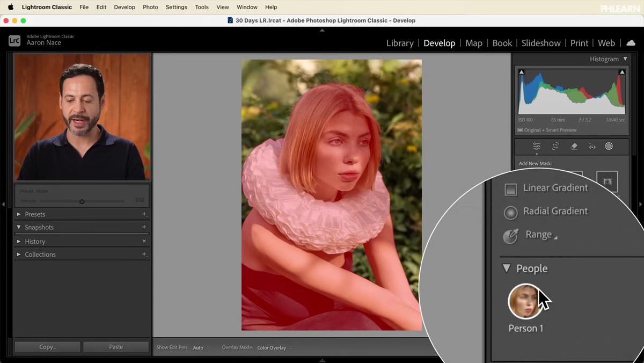Open the Window menu
The height and width of the screenshot is (363, 644).
click(x=247, y=7)
